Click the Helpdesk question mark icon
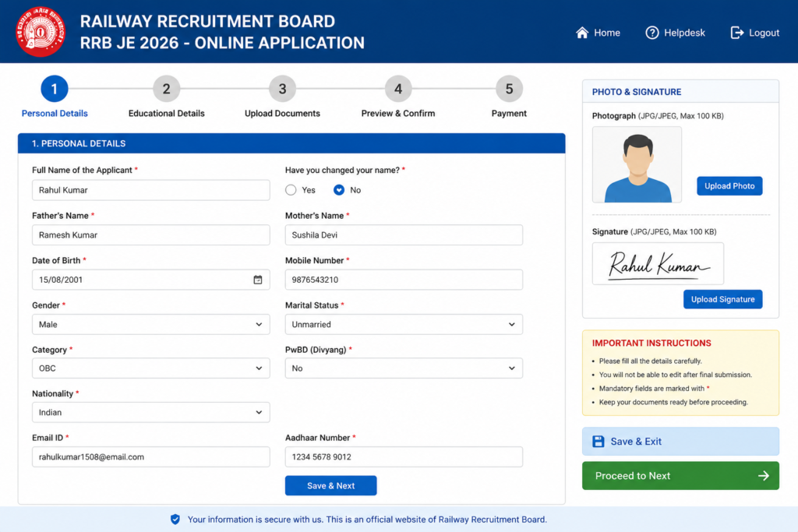Image resolution: width=798 pixels, height=532 pixels. 652,33
